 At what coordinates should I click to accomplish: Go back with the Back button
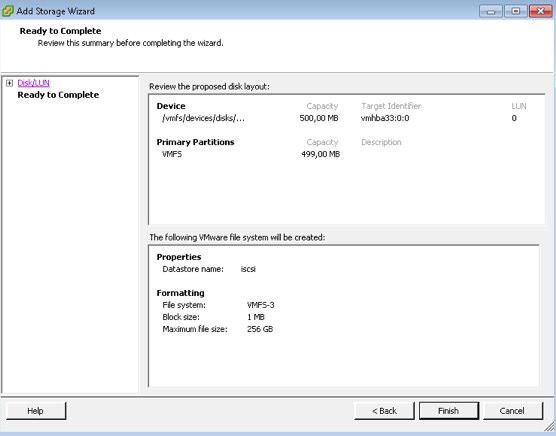[x=384, y=411]
